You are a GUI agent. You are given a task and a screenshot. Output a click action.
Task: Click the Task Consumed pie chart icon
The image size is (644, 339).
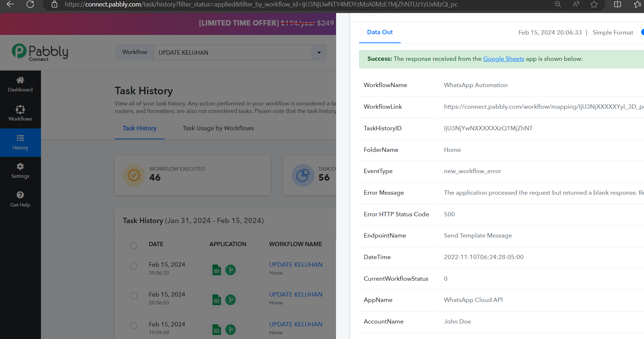pos(303,175)
